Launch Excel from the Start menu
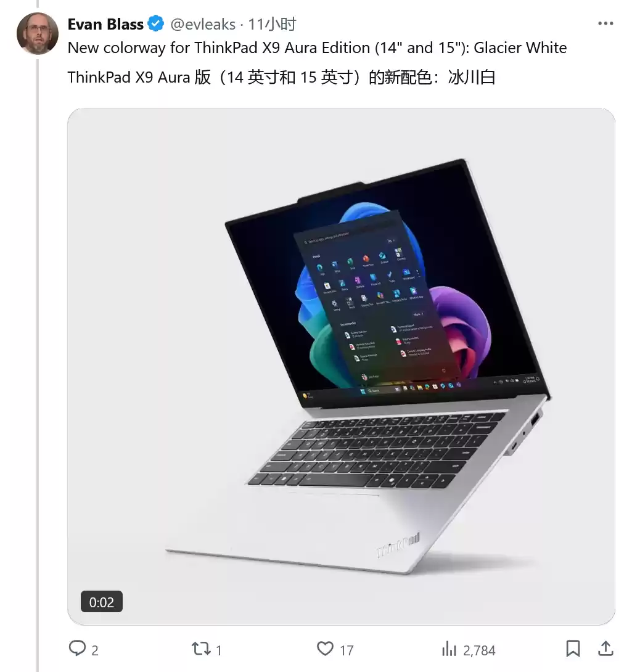Screen dimensions: 632x672 tap(349, 262)
